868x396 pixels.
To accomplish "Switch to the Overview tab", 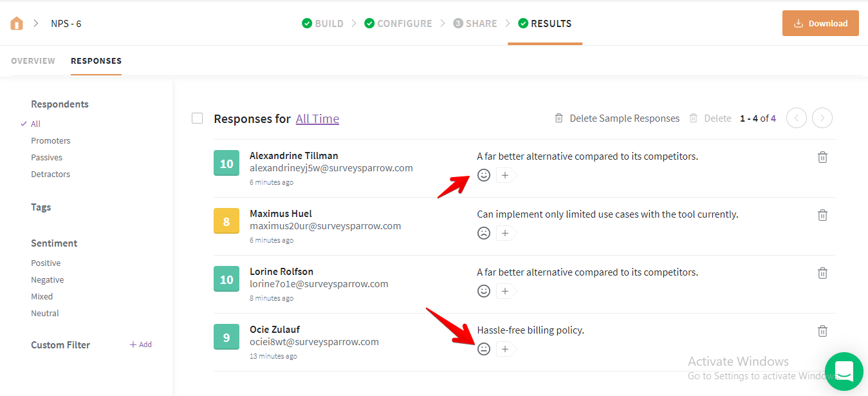I will coord(33,61).
